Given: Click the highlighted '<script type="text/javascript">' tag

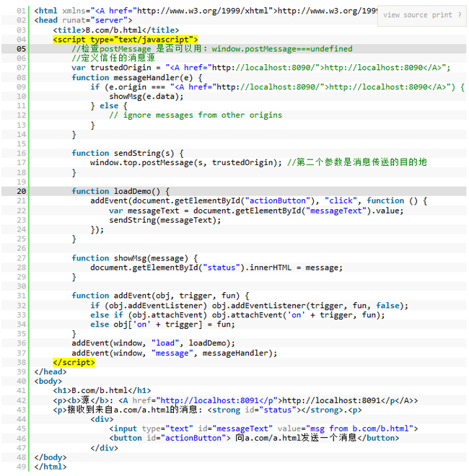Looking at the screenshot, I should pos(125,40).
